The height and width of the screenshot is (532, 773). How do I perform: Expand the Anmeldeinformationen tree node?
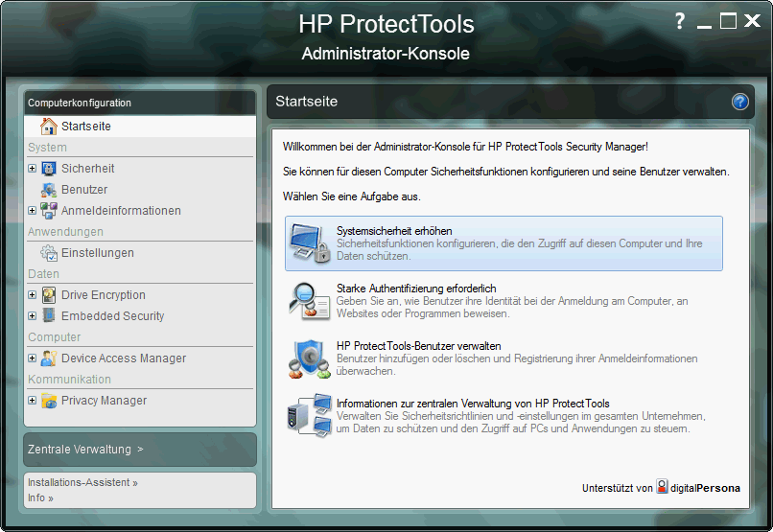32,210
